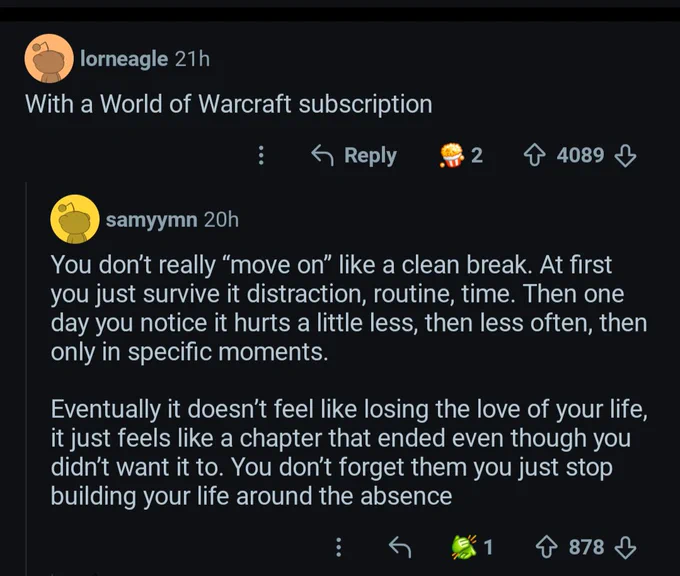680x576 pixels.
Task: Click the "With a World of Warcraft subscription" text
Action: [x=229, y=104]
